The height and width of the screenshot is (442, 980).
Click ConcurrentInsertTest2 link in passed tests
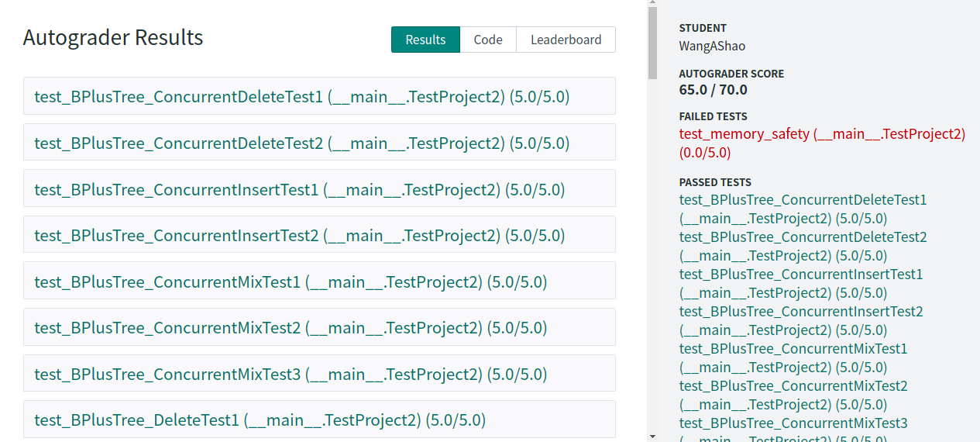click(801, 312)
